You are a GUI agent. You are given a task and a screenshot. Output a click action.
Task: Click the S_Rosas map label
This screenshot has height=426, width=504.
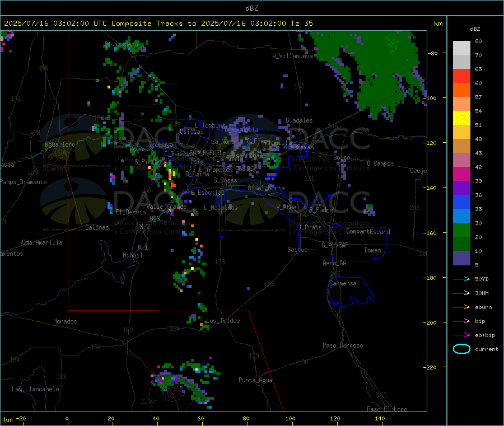click(225, 180)
